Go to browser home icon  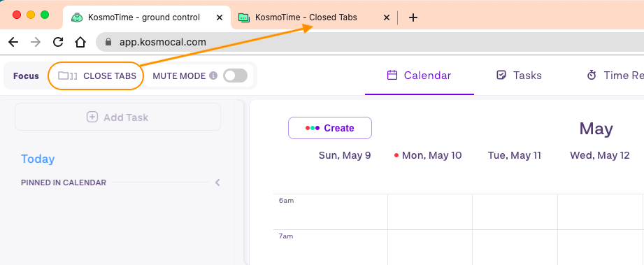[x=80, y=42]
